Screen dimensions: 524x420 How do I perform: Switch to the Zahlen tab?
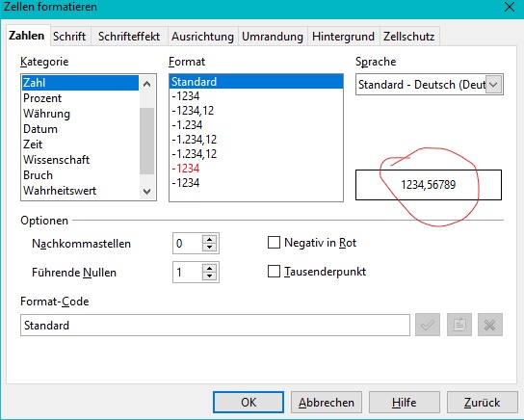click(x=27, y=36)
